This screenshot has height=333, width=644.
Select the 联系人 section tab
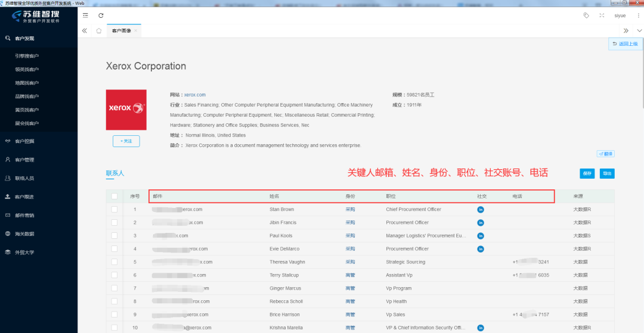(115, 173)
